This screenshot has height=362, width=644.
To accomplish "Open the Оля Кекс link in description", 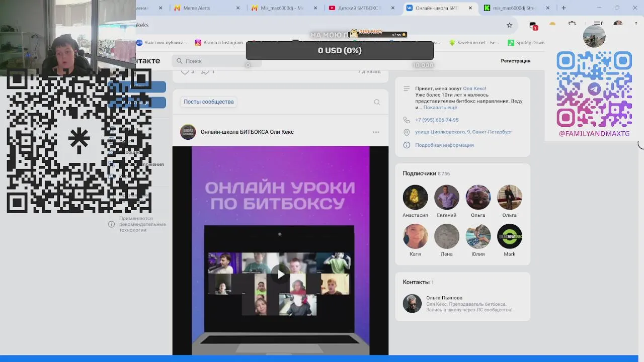I will (474, 88).
